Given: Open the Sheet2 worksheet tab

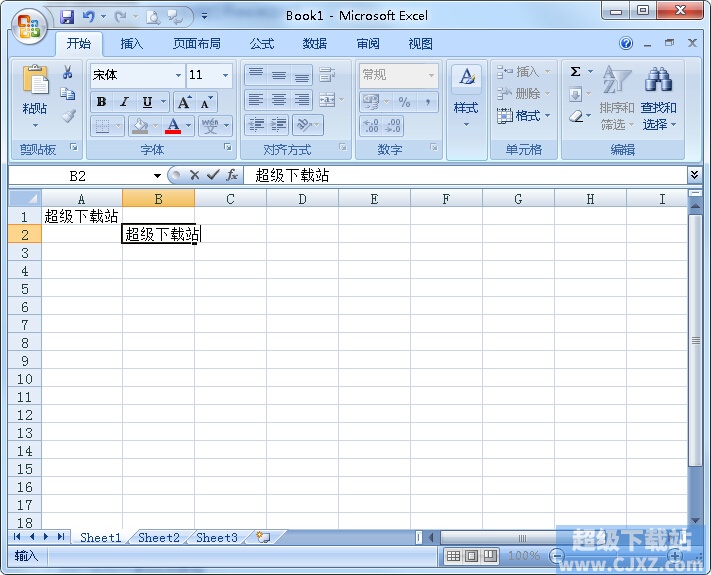Looking at the screenshot, I should pos(159,538).
